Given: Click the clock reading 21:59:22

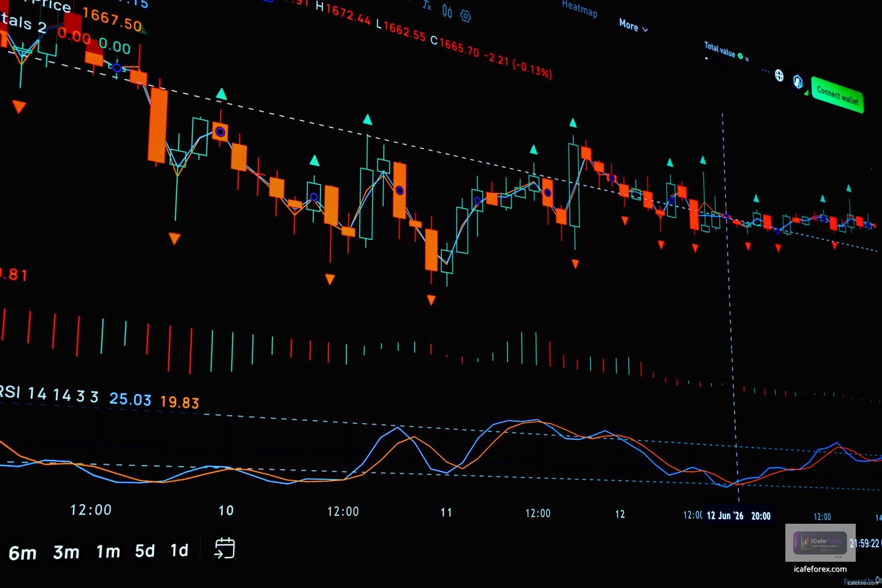Looking at the screenshot, I should 865,543.
